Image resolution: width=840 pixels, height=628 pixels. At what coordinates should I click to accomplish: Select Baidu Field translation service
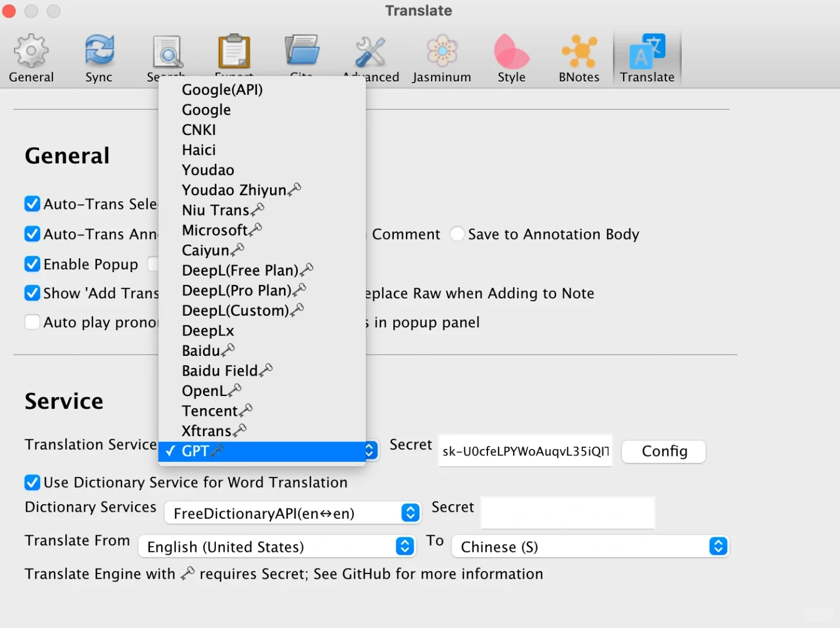click(x=262, y=370)
